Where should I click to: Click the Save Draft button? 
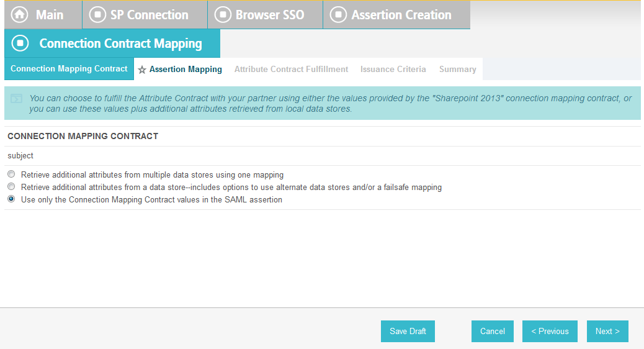(408, 332)
